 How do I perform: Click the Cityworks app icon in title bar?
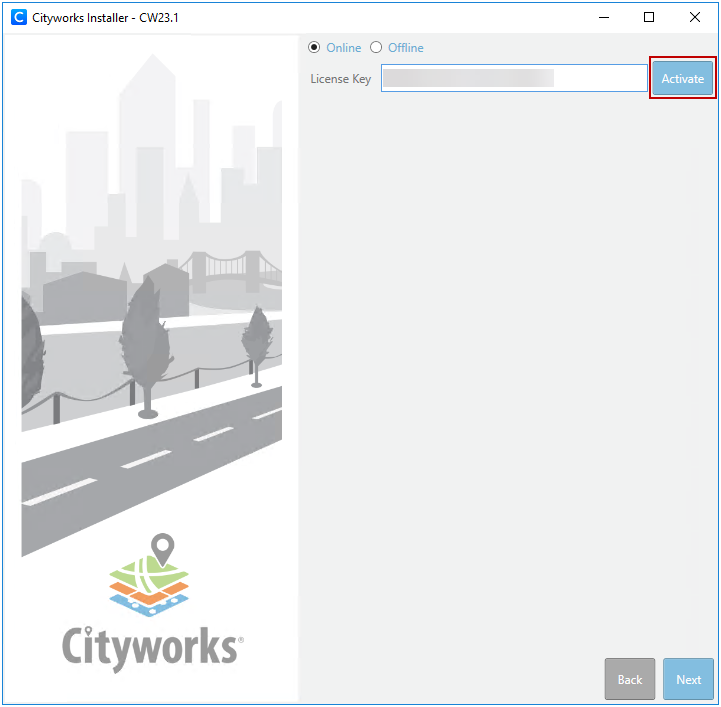pyautogui.click(x=18, y=17)
